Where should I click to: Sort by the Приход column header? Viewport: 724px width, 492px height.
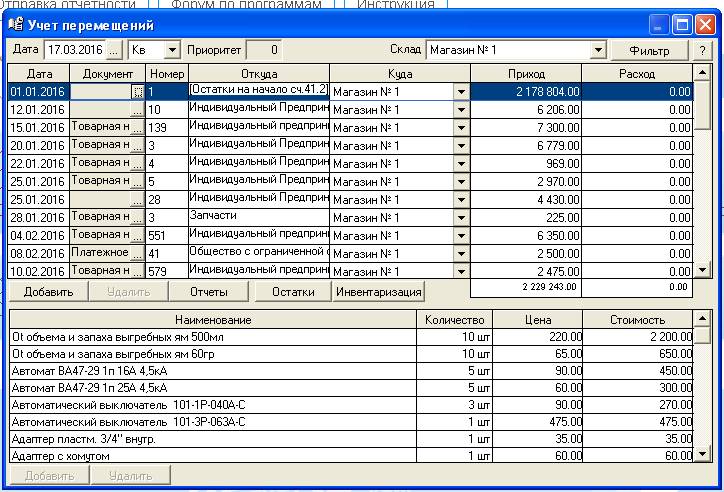(525, 73)
